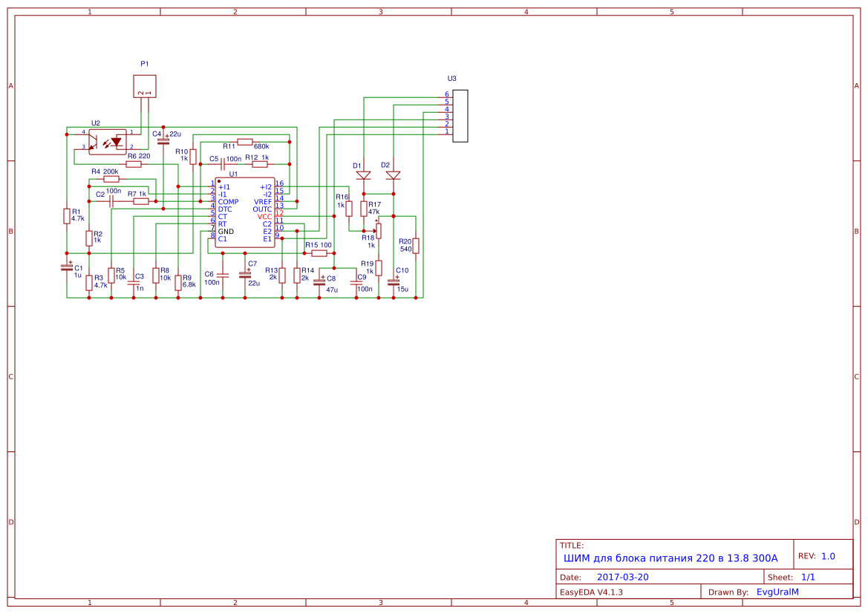Select resistor R5 10k
The width and height of the screenshot is (868, 614).
click(x=111, y=275)
